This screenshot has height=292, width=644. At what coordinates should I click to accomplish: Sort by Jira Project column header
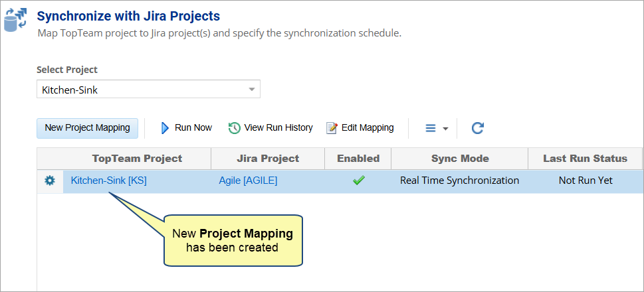(267, 159)
